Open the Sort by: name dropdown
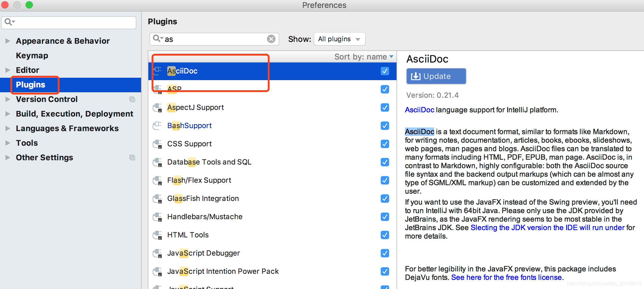This screenshot has height=289, width=644. (364, 57)
